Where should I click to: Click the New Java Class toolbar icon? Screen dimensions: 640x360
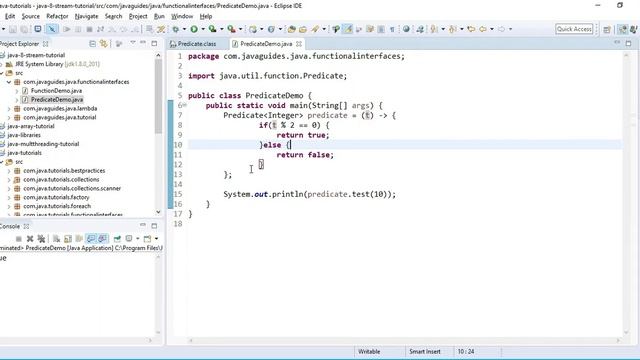[271, 29]
